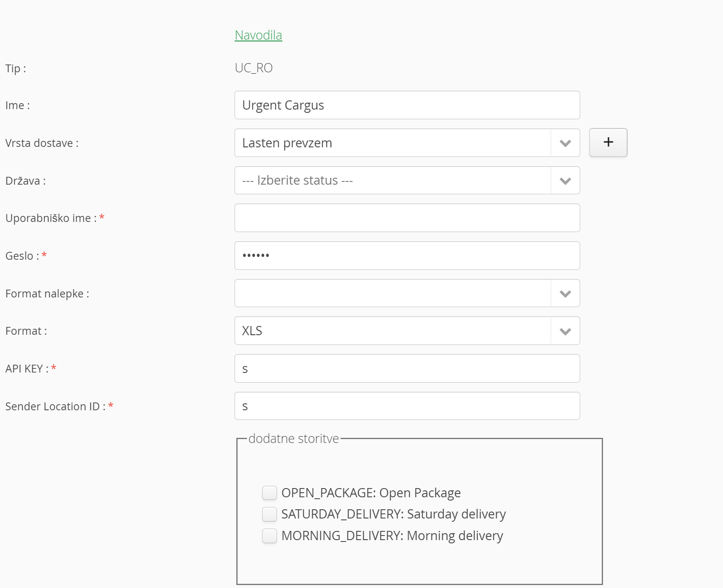The image size is (723, 588).
Task: Click the Sender Location ID label
Action: 55,407
